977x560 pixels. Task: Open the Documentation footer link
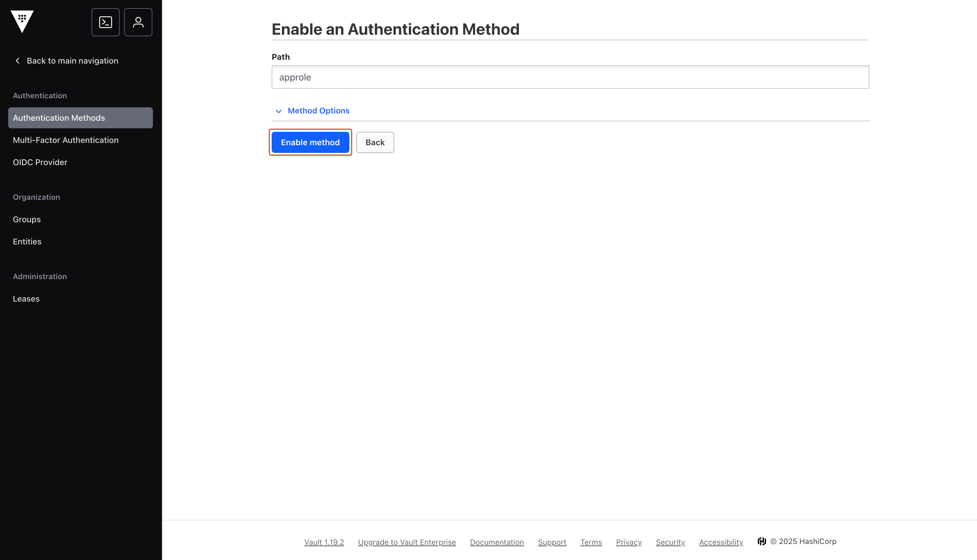(x=497, y=542)
